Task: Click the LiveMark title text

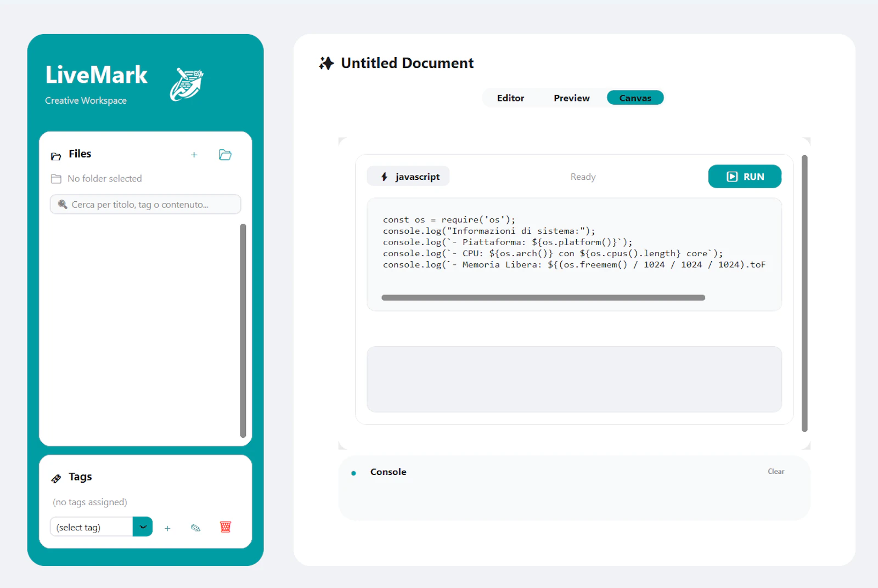Action: pos(96,75)
